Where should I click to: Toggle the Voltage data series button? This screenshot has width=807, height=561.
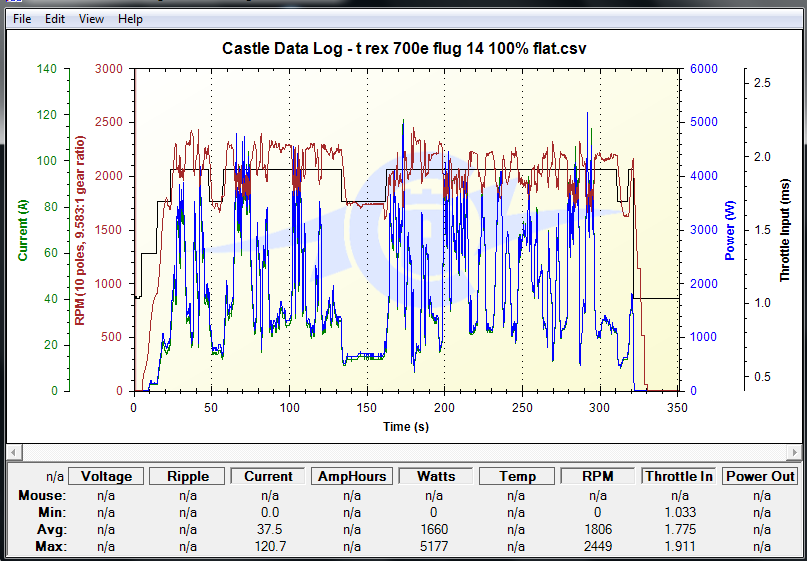tap(107, 476)
